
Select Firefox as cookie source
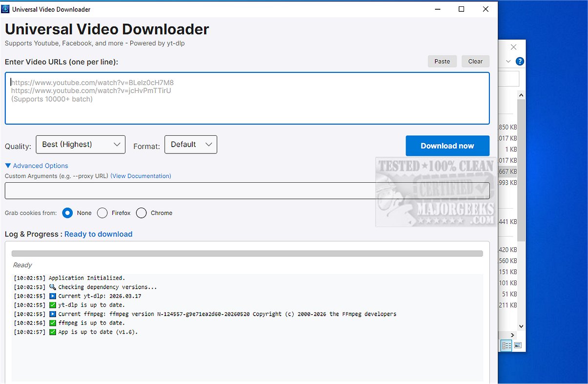[102, 213]
